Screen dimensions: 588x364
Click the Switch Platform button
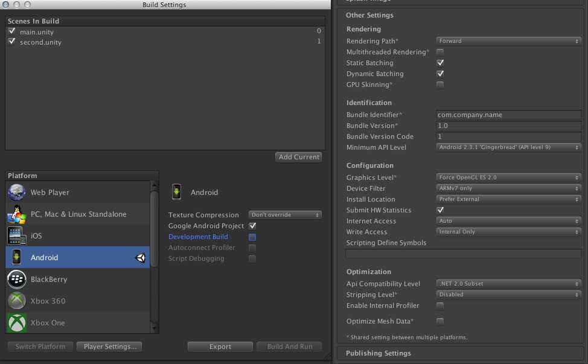[40, 346]
